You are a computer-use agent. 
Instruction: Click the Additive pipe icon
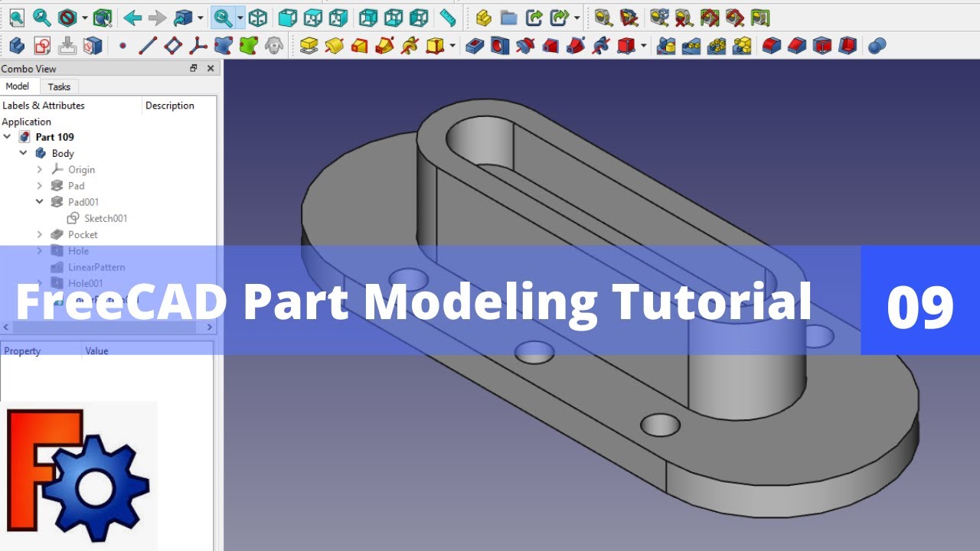tap(385, 46)
